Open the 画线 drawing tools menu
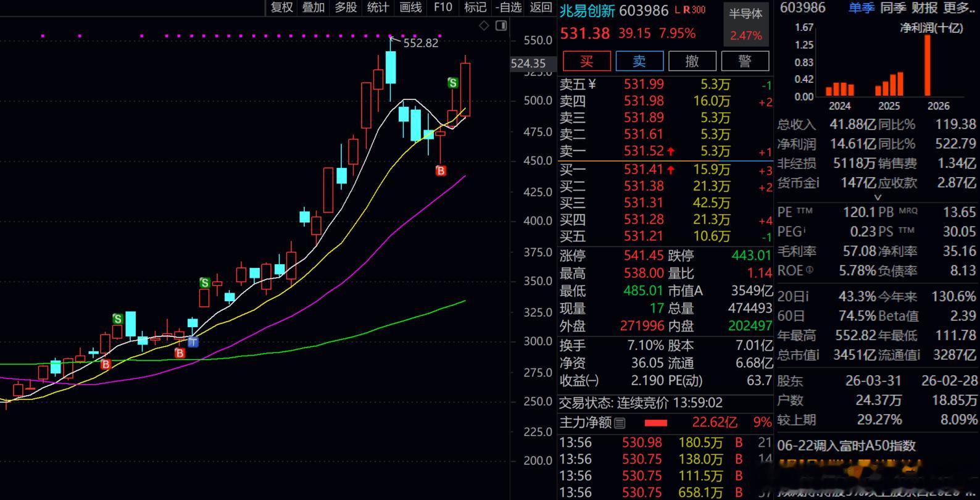The height and width of the screenshot is (500, 980). (x=410, y=7)
